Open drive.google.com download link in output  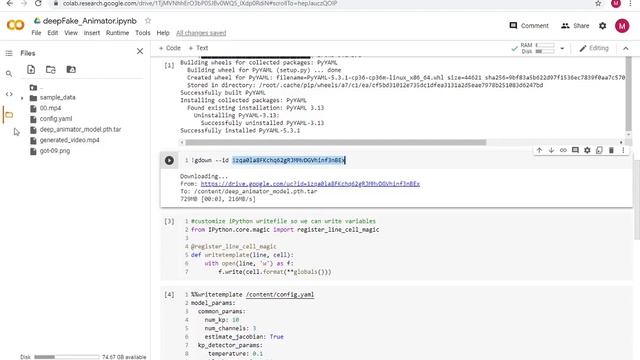point(310,184)
